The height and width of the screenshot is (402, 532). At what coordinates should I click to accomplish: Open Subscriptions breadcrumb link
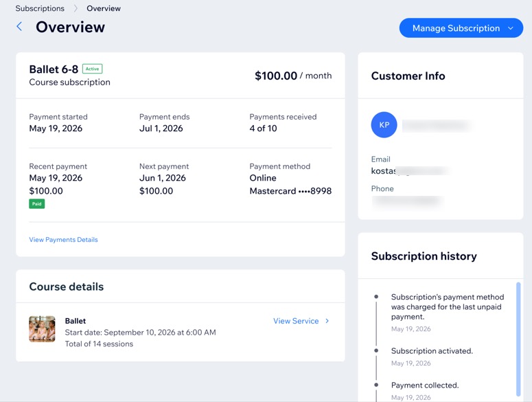40,8
